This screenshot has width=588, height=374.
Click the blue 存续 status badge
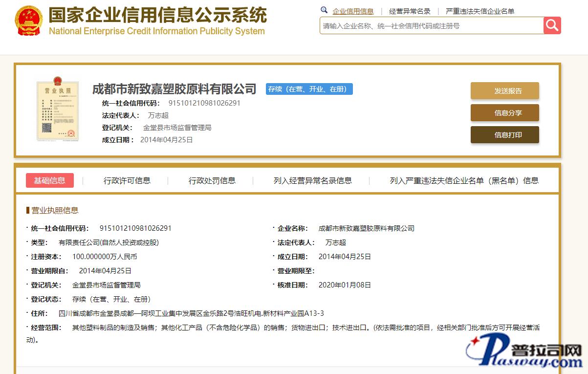[309, 89]
